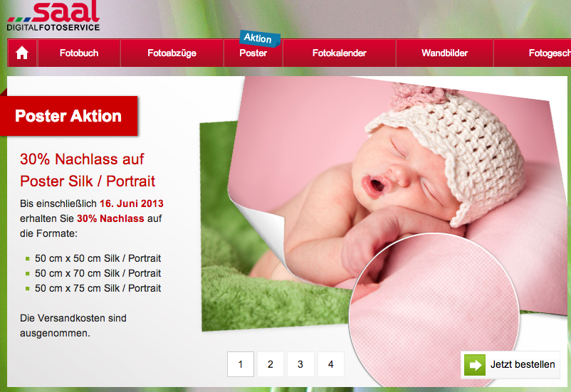Viewport: 571px width, 392px height.
Task: Click the green arrow icon beside Jetzt bestellen
Action: coord(475,365)
